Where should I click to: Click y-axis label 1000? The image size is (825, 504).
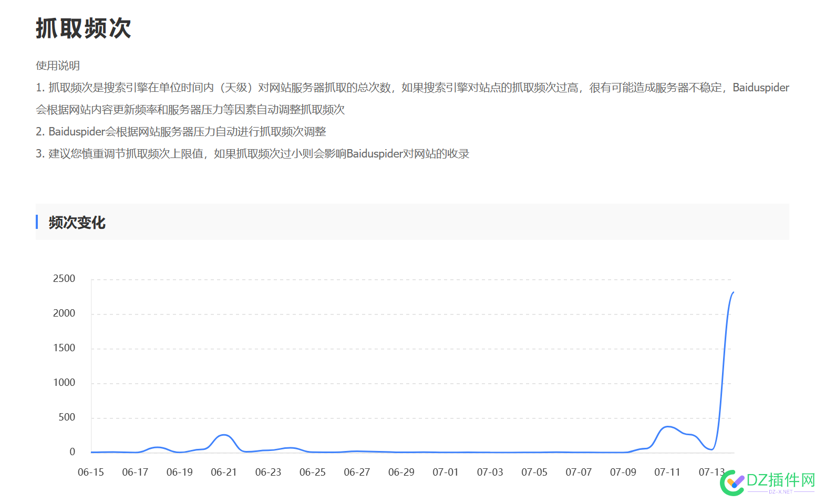click(x=64, y=383)
